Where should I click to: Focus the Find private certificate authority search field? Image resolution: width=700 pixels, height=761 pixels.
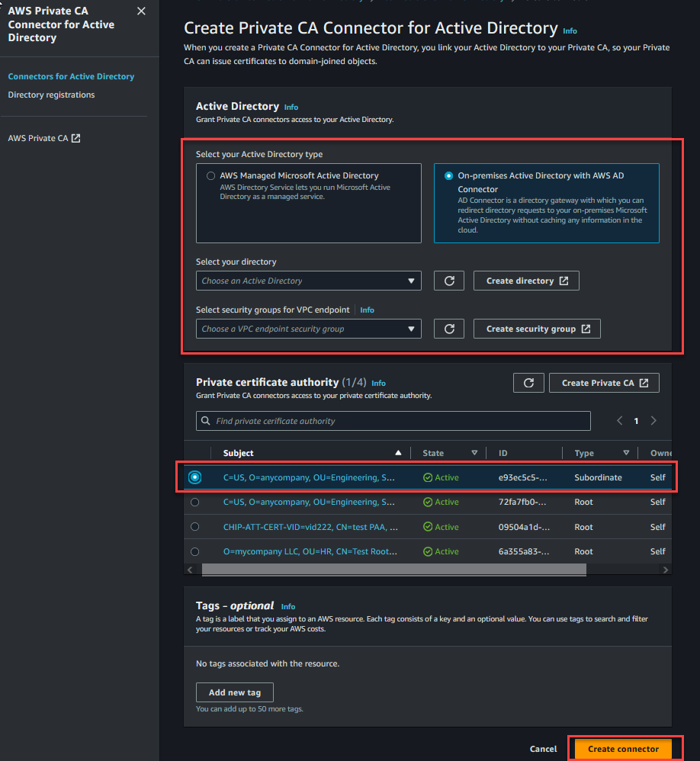click(x=393, y=421)
